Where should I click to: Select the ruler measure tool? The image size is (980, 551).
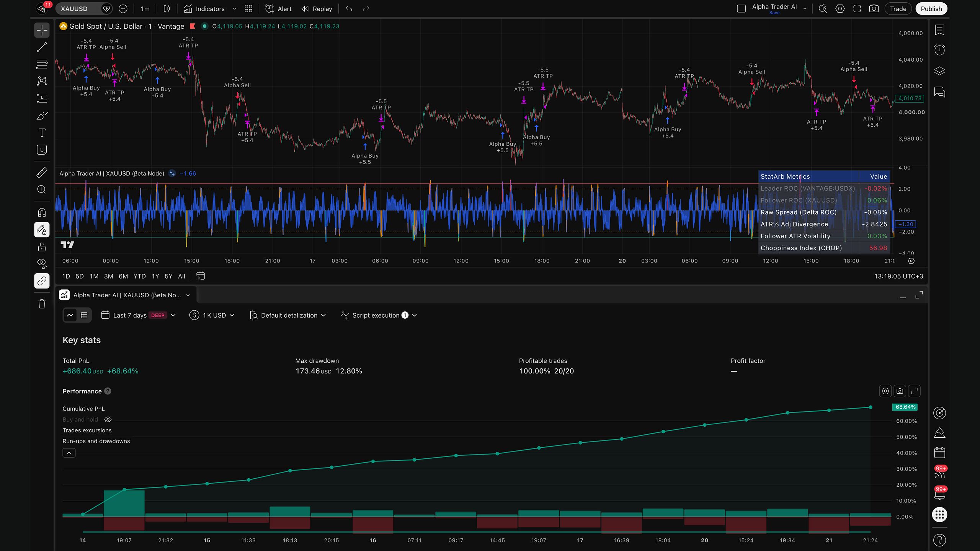point(42,173)
